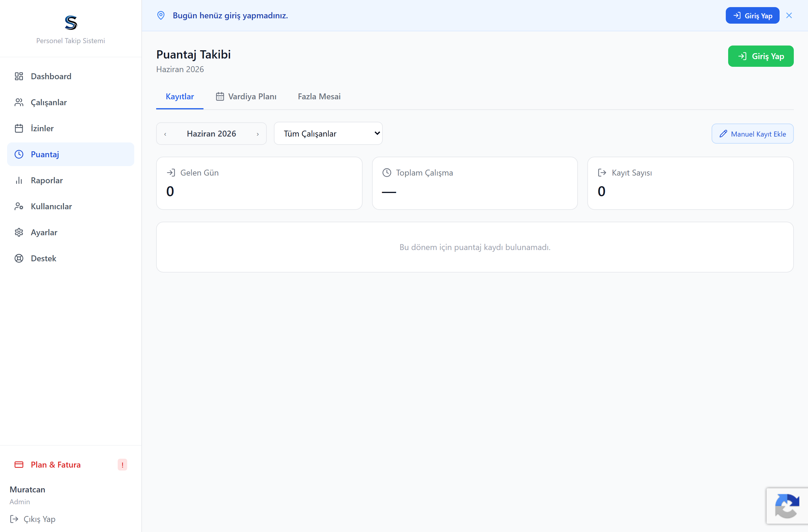Click the 'Bu dönem için puantaj kaydı bulunamadı' message
The width and height of the screenshot is (808, 532).
point(475,247)
